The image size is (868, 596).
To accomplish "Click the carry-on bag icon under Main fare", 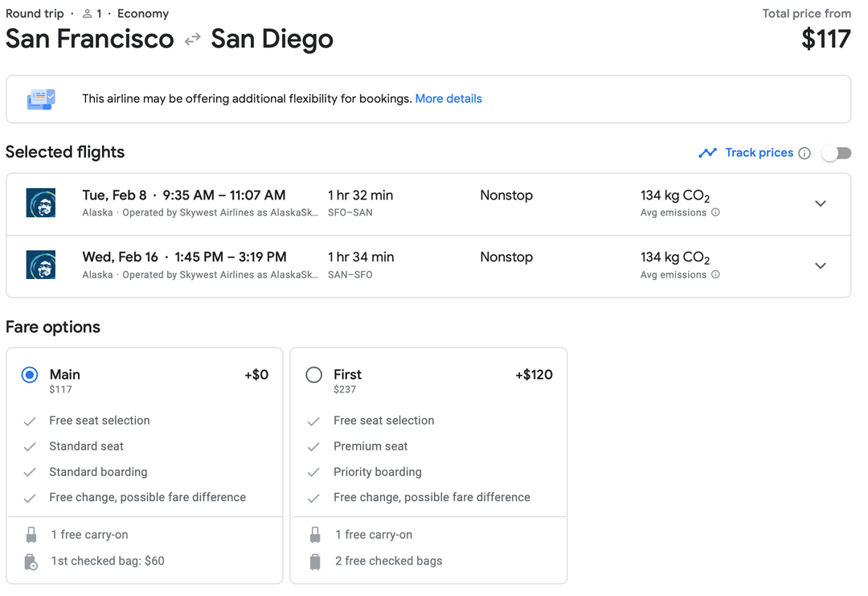I will pos(31,533).
